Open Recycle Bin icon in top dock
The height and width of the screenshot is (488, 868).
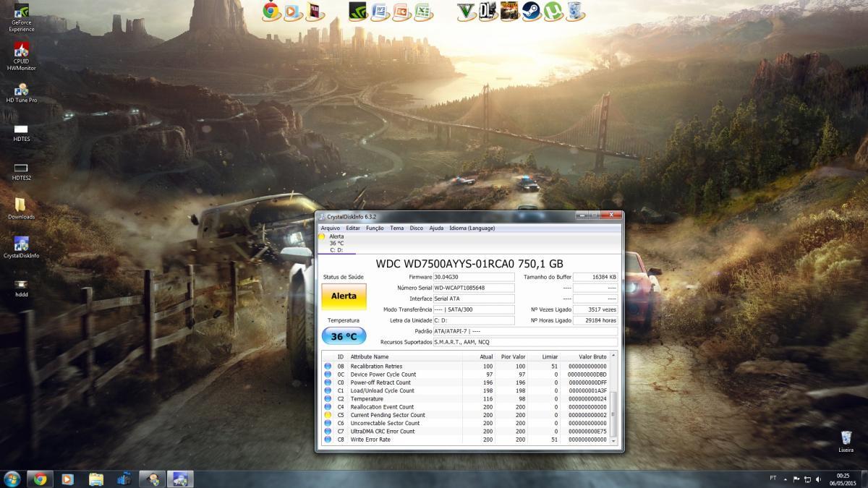coord(574,11)
